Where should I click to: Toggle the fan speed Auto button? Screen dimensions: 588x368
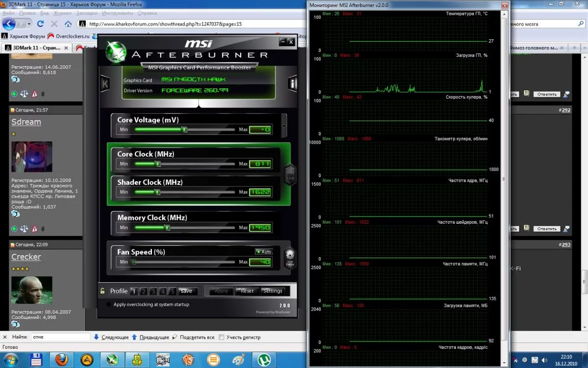pos(264,252)
